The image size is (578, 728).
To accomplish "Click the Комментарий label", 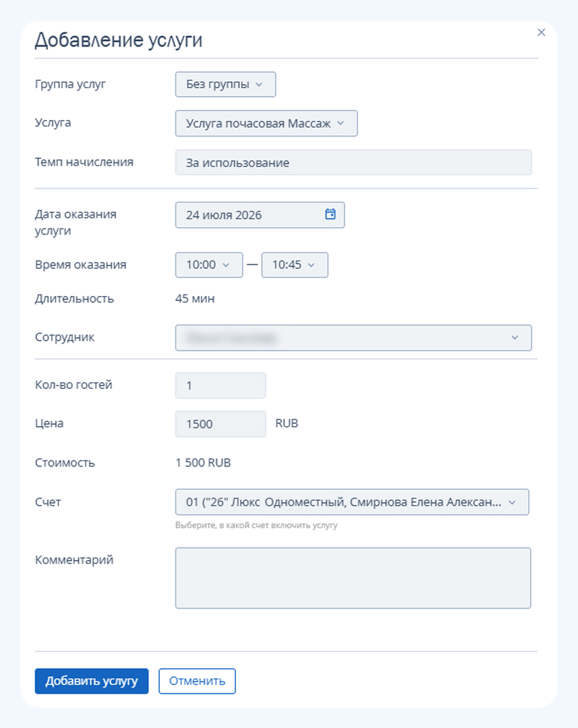I will (x=74, y=560).
